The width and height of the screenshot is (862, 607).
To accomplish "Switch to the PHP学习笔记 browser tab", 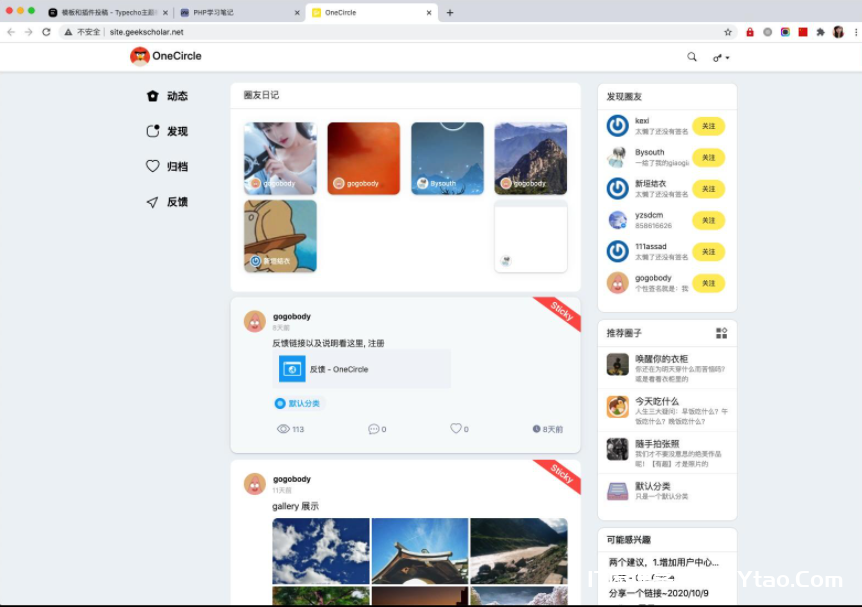I will pyautogui.click(x=235, y=13).
